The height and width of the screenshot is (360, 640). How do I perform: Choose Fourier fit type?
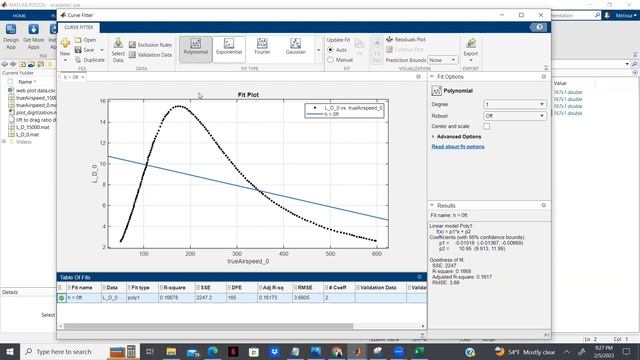(262, 49)
